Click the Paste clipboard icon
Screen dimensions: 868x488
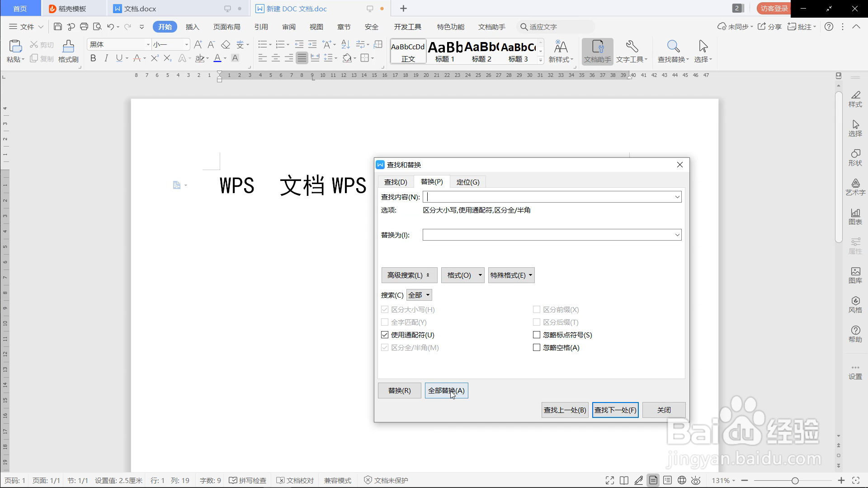(x=15, y=47)
